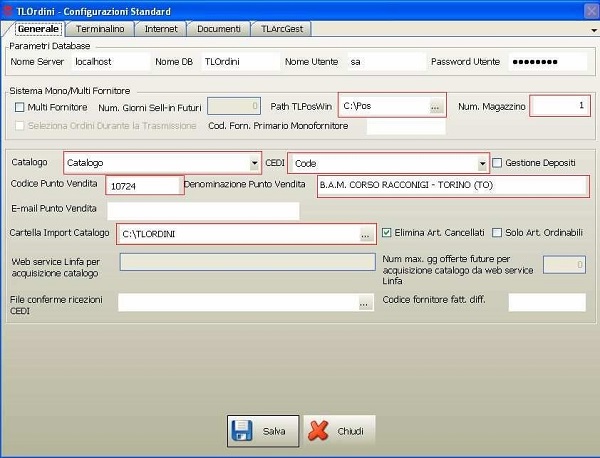Expand the CEDI dropdown

tap(481, 163)
